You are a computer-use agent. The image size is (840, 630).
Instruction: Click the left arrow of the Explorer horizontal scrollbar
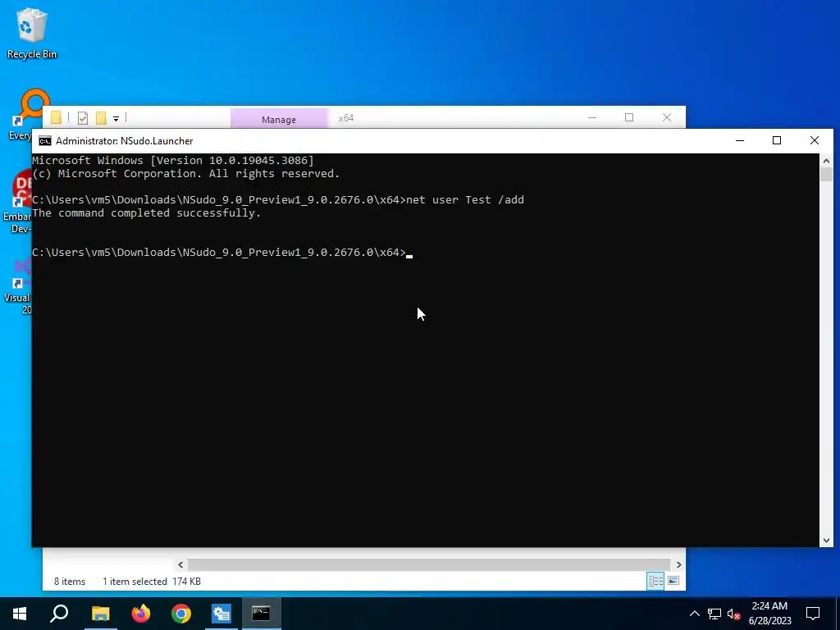tap(180, 564)
